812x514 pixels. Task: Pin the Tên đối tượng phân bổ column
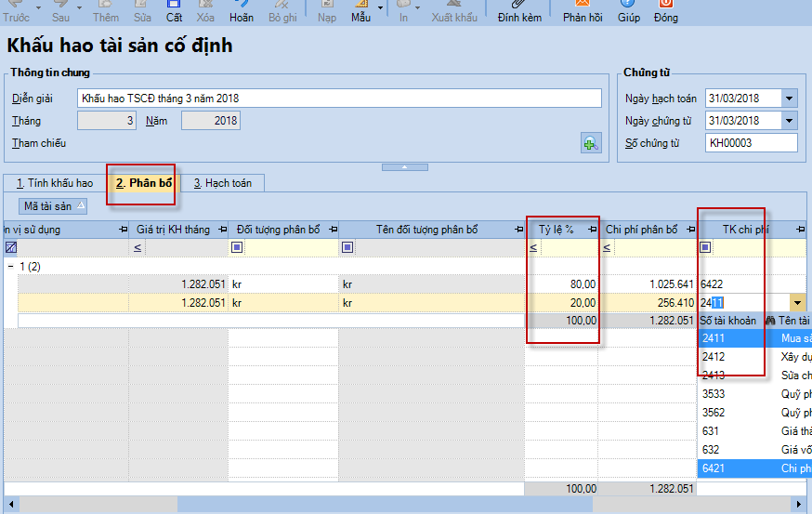pyautogui.click(x=519, y=230)
